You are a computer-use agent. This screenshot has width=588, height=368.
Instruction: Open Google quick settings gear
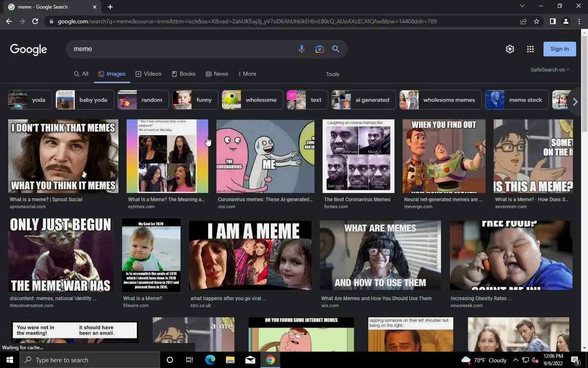tap(510, 49)
